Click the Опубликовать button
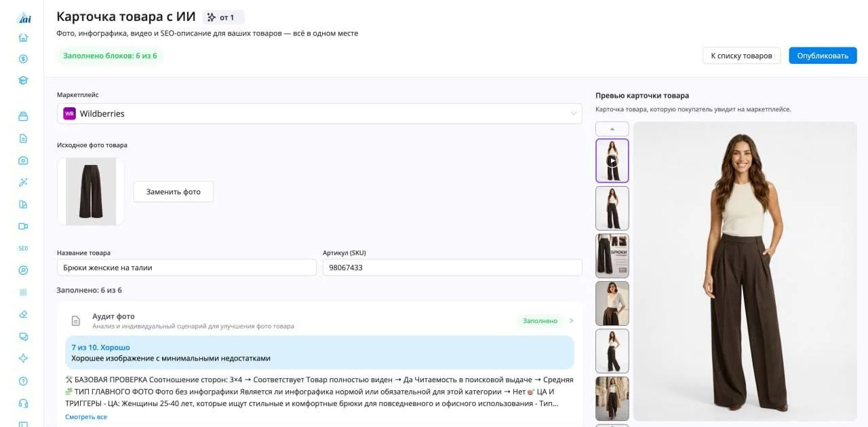The image size is (868, 427). [x=823, y=56]
